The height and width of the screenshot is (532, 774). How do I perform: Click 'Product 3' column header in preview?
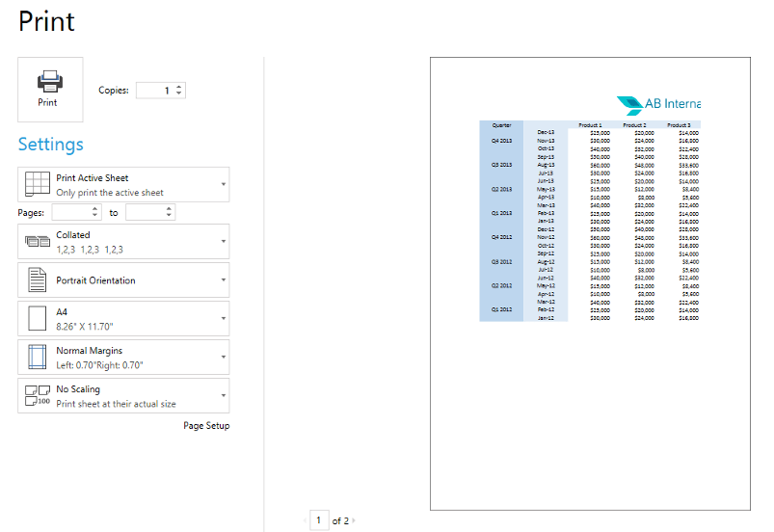pyautogui.click(x=680, y=125)
